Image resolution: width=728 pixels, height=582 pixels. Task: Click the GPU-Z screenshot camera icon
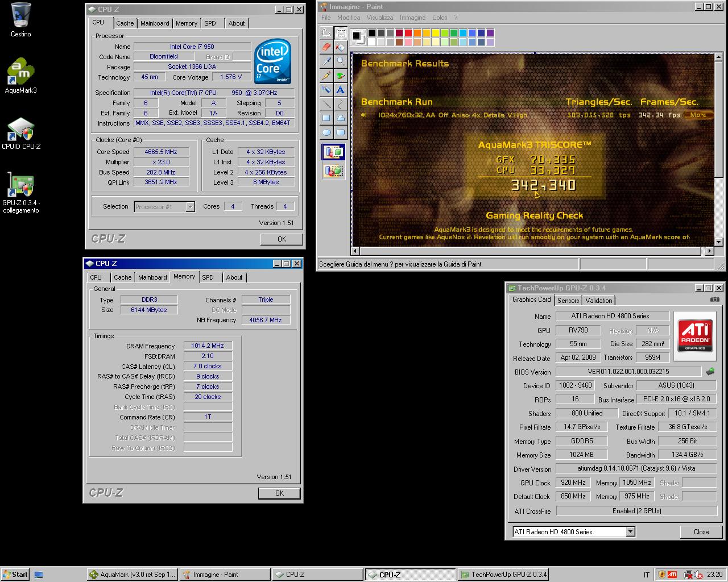pos(714,300)
